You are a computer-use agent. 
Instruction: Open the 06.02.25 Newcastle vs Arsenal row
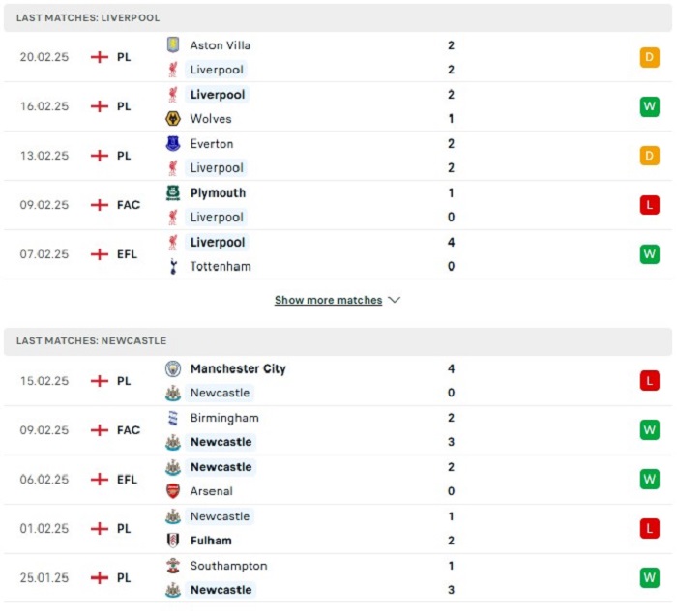(x=338, y=479)
